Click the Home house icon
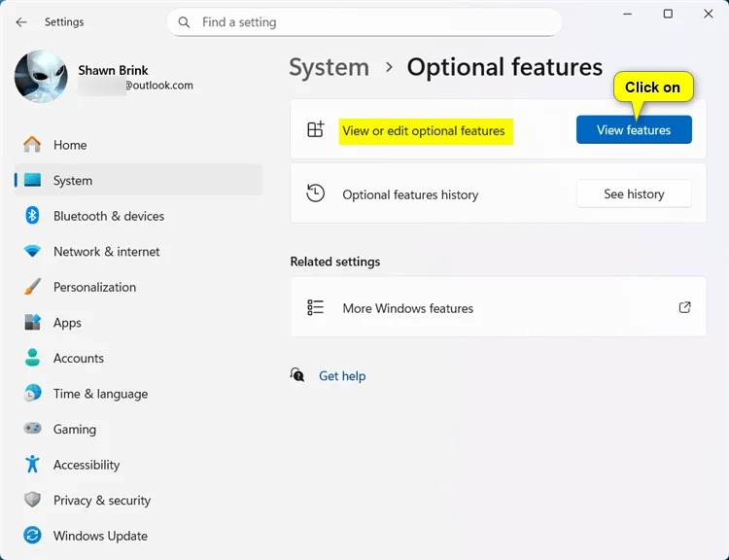The height and width of the screenshot is (560, 729). [x=32, y=145]
